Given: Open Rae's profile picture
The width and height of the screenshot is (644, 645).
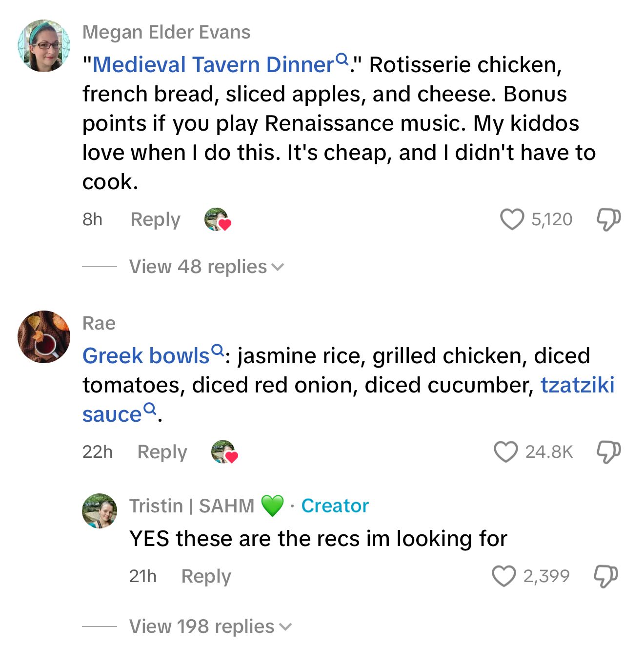Looking at the screenshot, I should [x=44, y=337].
